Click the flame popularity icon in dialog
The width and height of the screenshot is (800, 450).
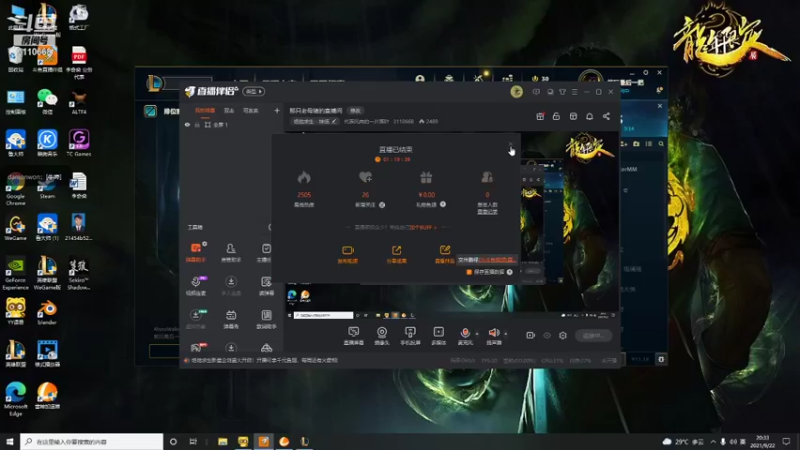(x=304, y=178)
